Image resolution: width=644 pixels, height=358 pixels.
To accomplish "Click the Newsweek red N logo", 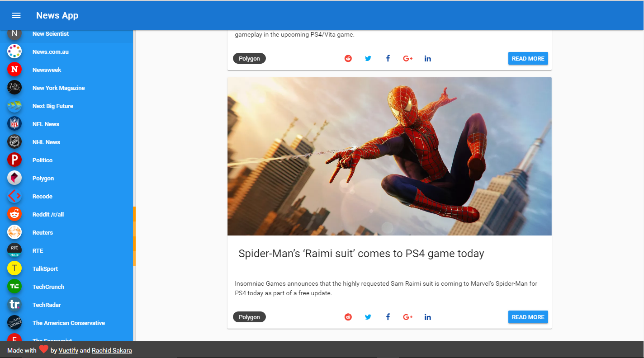I will coord(14,70).
